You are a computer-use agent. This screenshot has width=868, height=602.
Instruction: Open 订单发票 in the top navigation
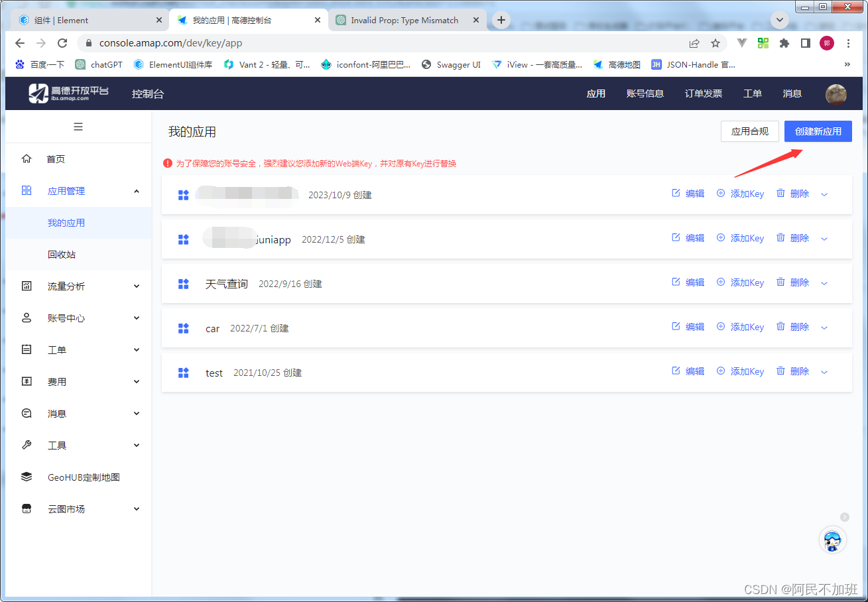click(703, 93)
